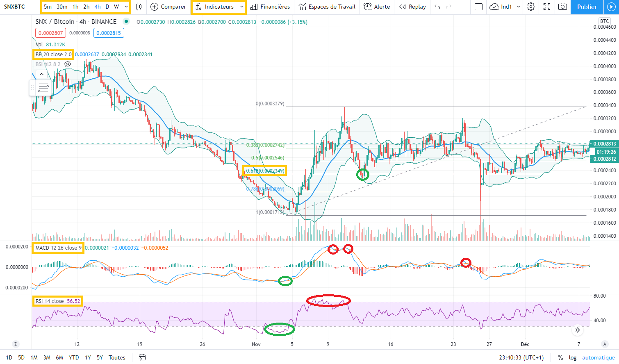Image resolution: width=619 pixels, height=364 pixels.
Task: Set date range to YTD
Action: [74, 357]
